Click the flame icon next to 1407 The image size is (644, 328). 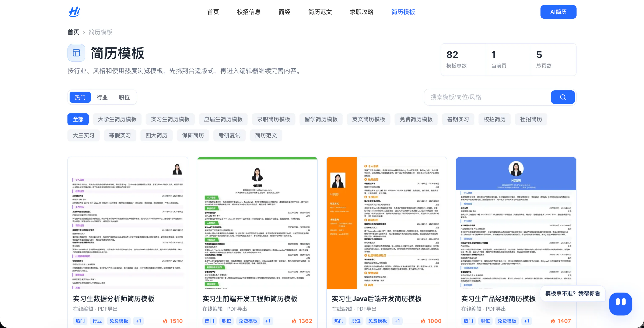coord(553,321)
